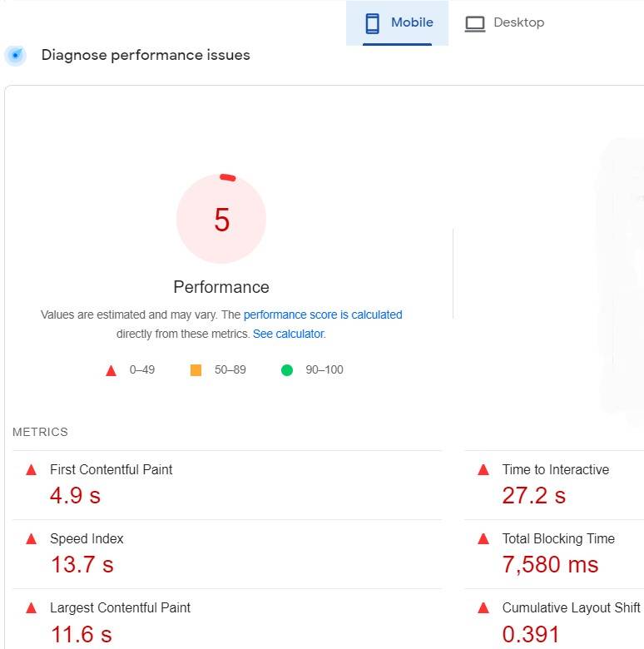
Task: Click the red triangle beside Cumulative Layout Shift
Action: tap(483, 608)
